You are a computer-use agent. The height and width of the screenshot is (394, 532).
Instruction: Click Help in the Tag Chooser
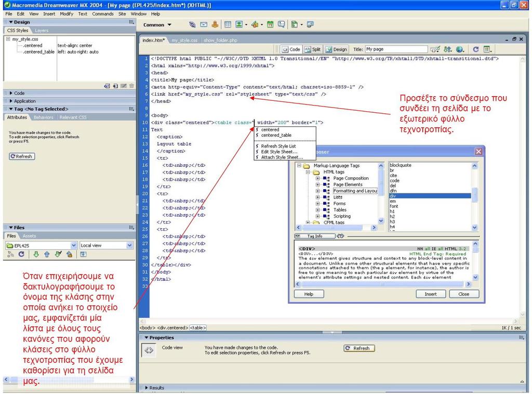pos(309,294)
